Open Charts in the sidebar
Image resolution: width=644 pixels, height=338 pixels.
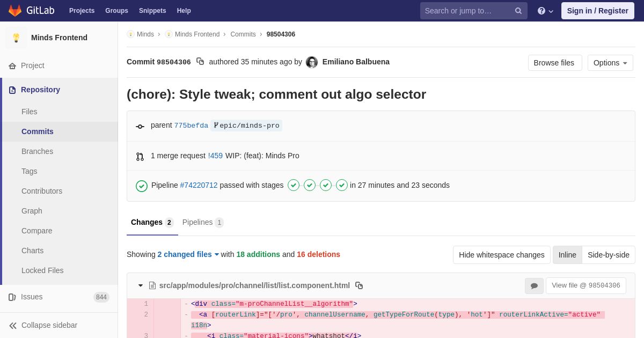pos(59,251)
